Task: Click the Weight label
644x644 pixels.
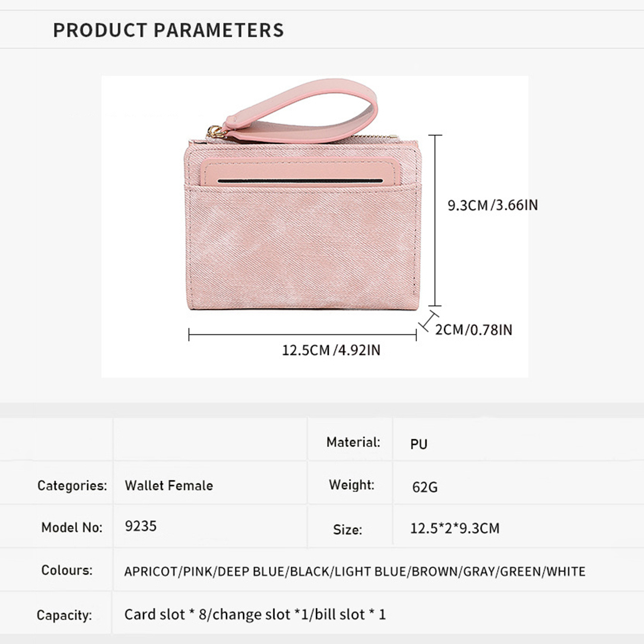Action: tap(351, 485)
